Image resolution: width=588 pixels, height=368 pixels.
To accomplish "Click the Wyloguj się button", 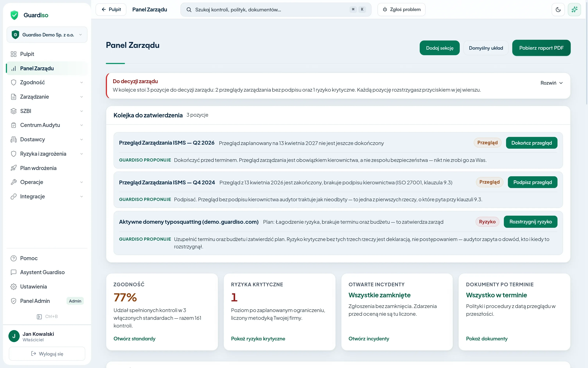I will click(x=47, y=354).
